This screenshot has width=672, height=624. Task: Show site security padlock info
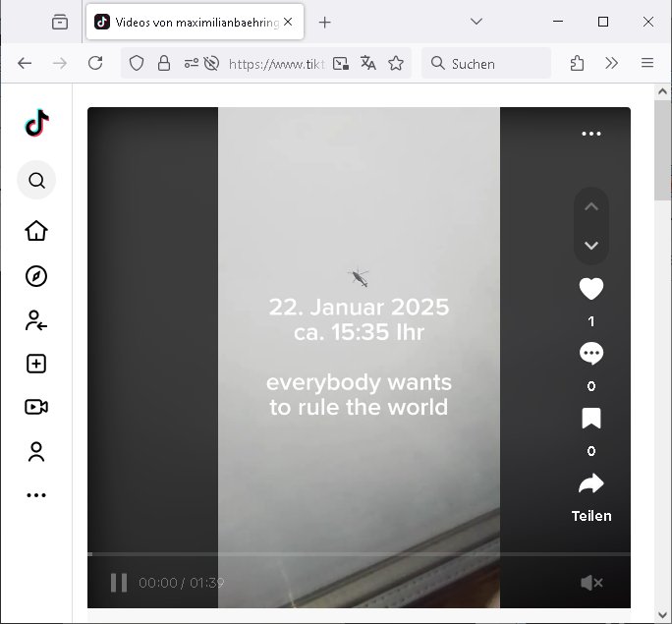coord(164,64)
